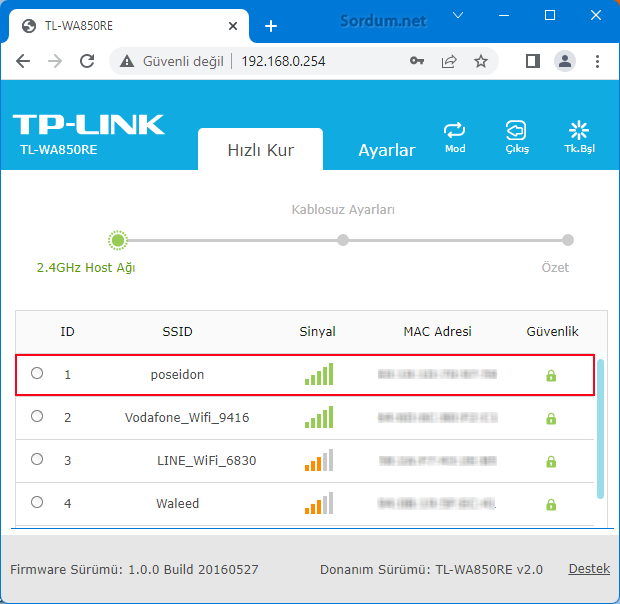Click signal bars for Waleed
Viewport: 620px width, 604px height.
[x=319, y=503]
